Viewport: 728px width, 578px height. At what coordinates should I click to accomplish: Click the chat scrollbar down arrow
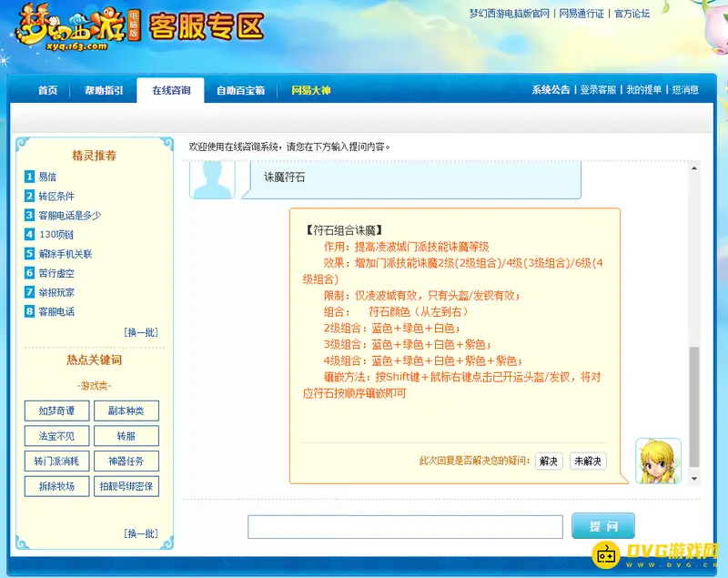point(694,479)
